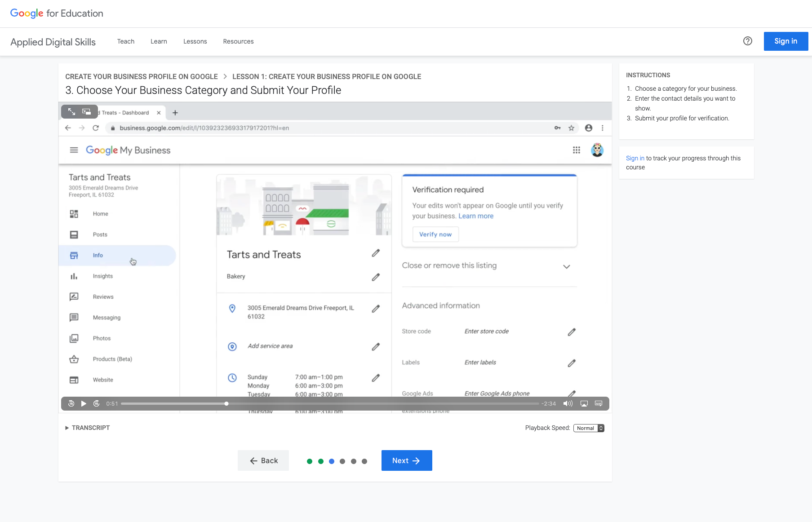The height and width of the screenshot is (522, 812).
Task: Play the lesson video
Action: coord(84,403)
